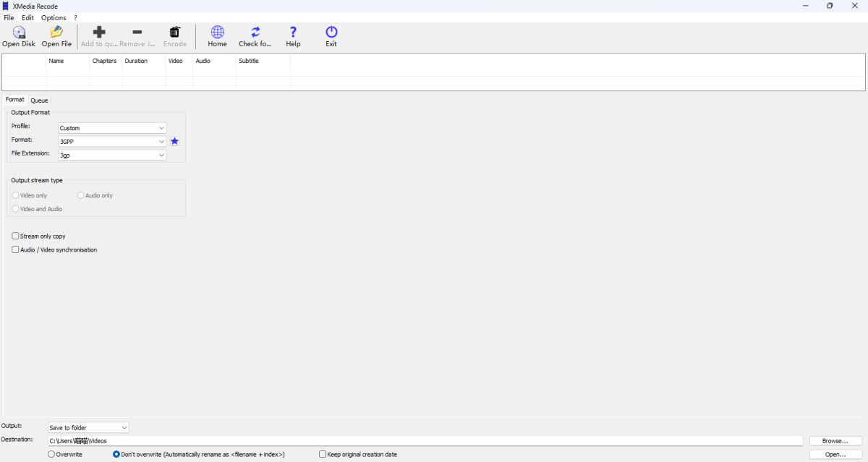Screen dimensions: 868x462
Task: Open the Home globe icon
Action: tap(217, 33)
